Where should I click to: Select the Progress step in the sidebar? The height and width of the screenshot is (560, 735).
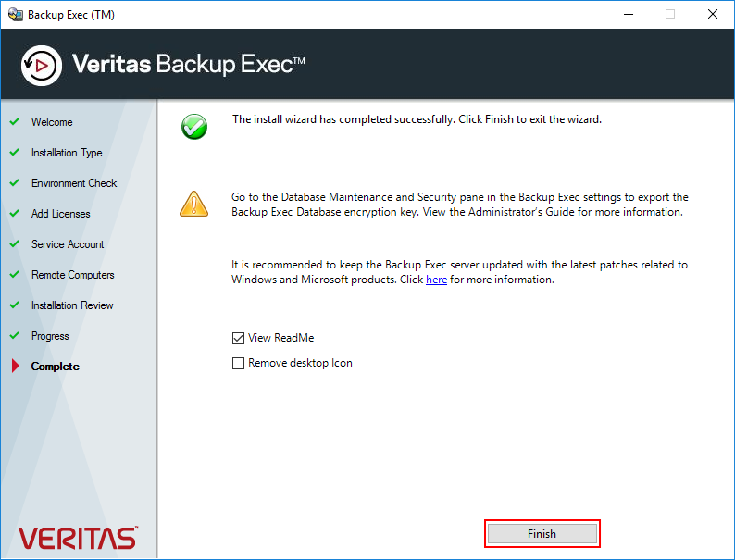(x=50, y=336)
